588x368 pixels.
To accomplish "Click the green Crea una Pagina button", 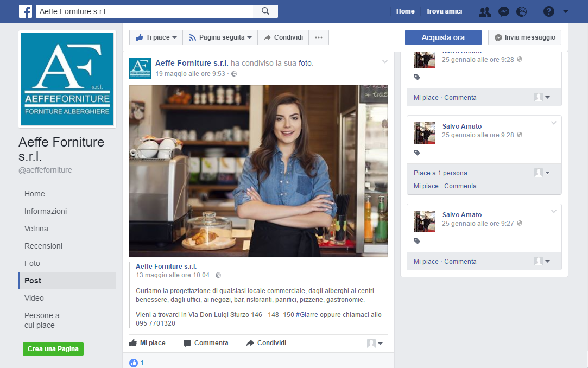I will coord(53,349).
